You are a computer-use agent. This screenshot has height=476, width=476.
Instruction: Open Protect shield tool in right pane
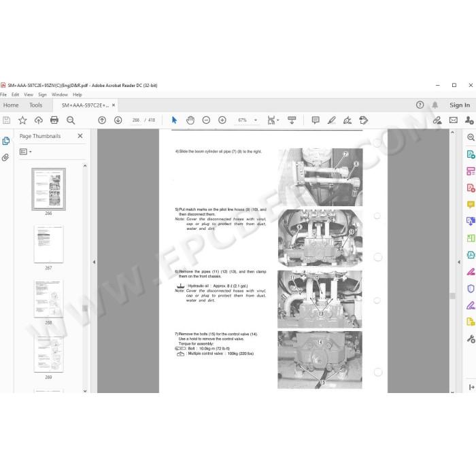point(471,288)
